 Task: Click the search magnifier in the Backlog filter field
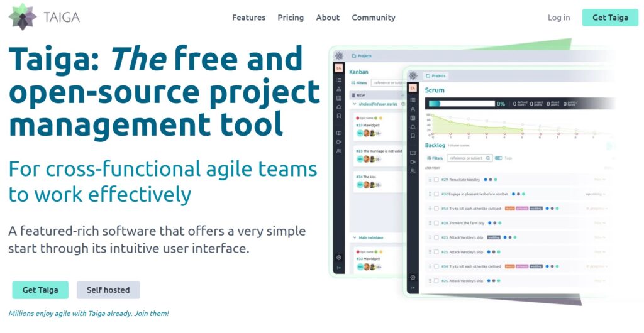click(488, 158)
